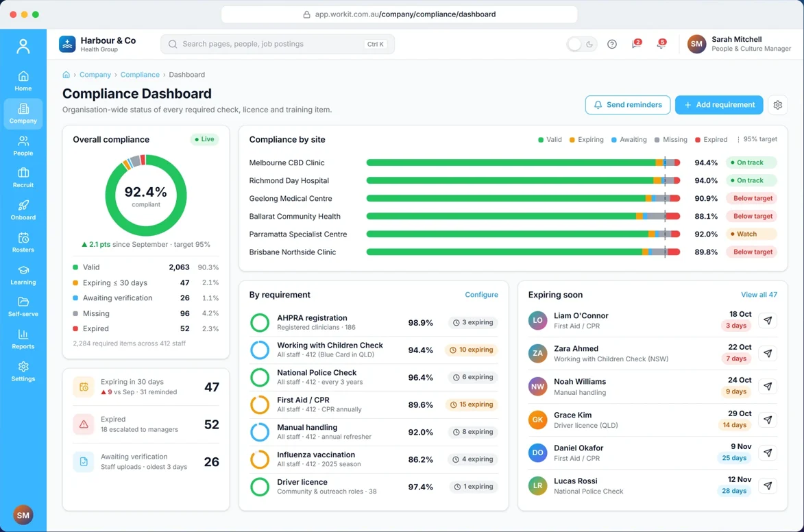This screenshot has height=532, width=804.
Task: Click the Live status badge
Action: pyautogui.click(x=204, y=139)
